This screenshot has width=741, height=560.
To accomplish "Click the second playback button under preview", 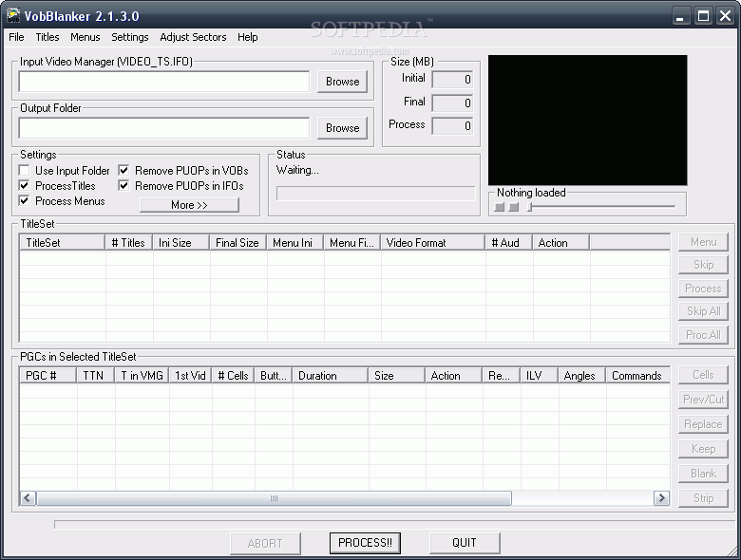I will tap(514, 207).
